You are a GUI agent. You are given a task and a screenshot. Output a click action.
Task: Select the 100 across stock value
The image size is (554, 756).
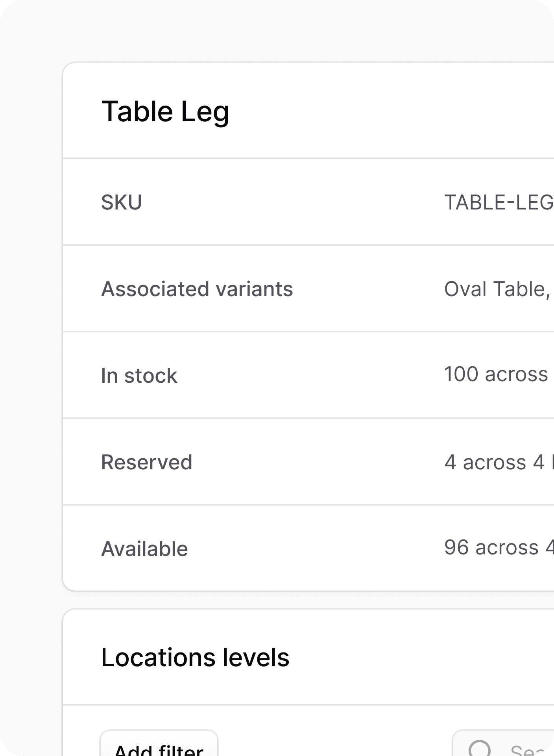click(496, 374)
